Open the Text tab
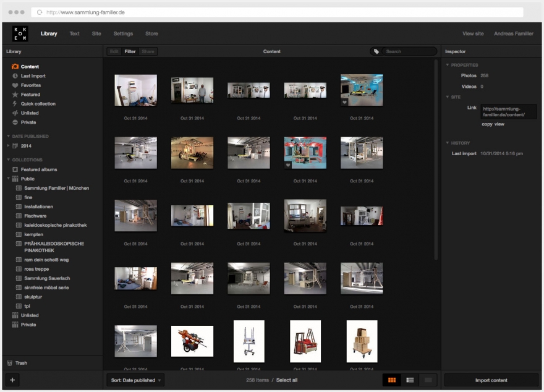The image size is (544, 392). (74, 33)
